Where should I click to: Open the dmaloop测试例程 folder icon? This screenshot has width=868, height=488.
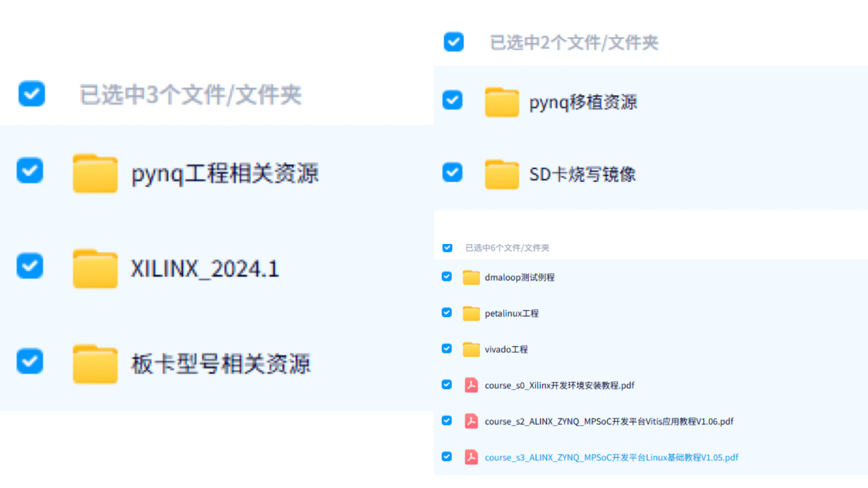click(x=471, y=277)
